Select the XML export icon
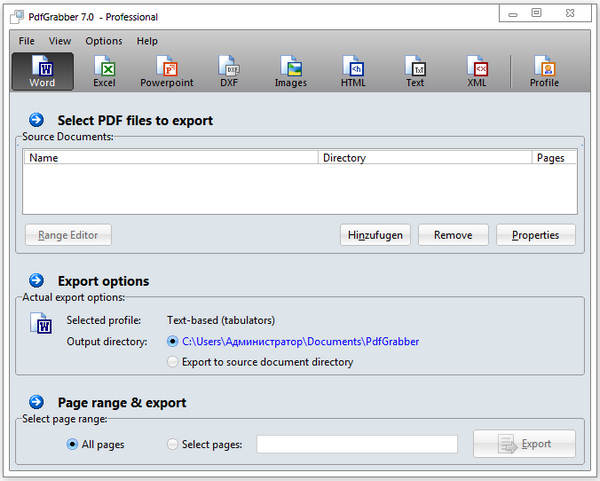600x481 pixels. pos(477,72)
